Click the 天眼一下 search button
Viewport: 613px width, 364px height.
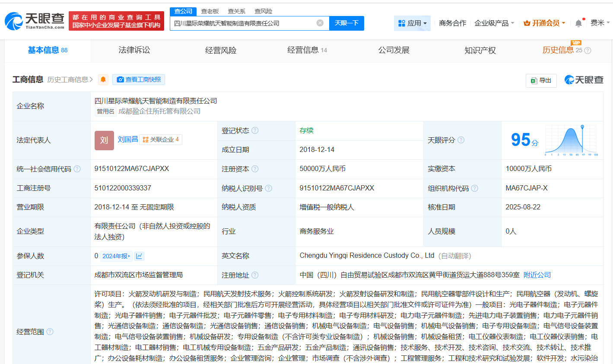[346, 23]
